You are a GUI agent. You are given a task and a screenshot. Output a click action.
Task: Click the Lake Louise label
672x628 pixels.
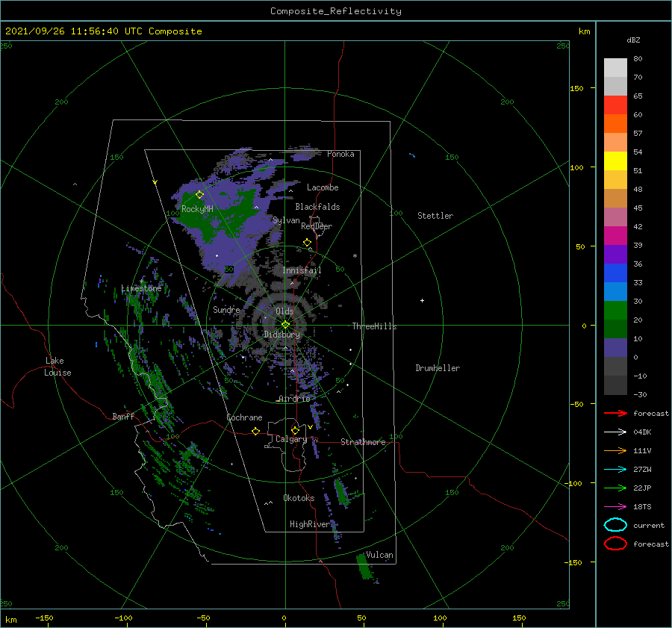coord(57,367)
